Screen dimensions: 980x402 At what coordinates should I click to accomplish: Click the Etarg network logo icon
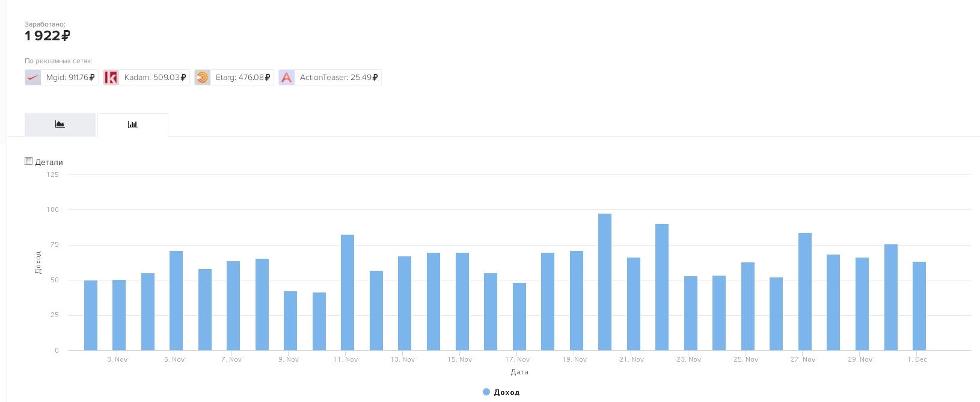203,78
